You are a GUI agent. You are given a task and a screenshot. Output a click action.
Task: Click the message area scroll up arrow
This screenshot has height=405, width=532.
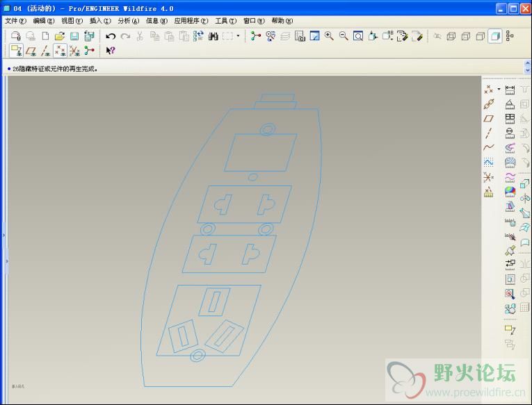click(527, 63)
